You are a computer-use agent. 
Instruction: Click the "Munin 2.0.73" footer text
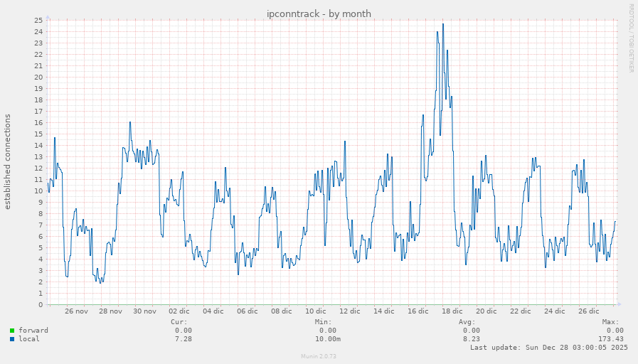tap(319, 356)
